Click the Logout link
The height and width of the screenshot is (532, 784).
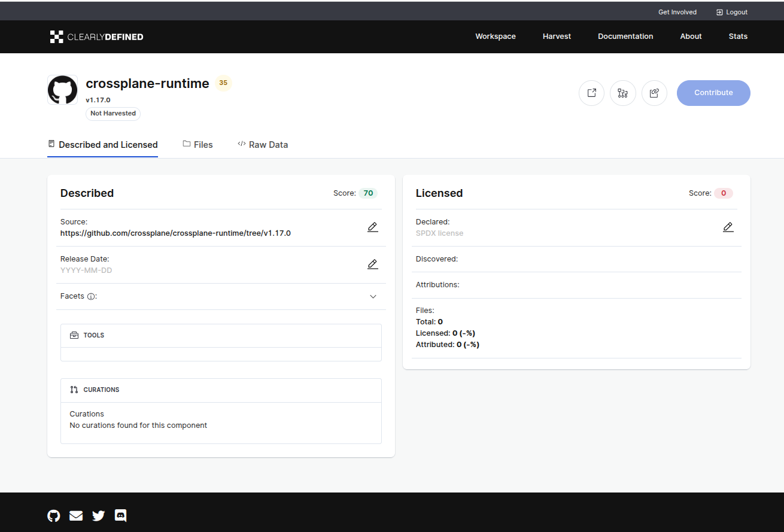coord(732,12)
